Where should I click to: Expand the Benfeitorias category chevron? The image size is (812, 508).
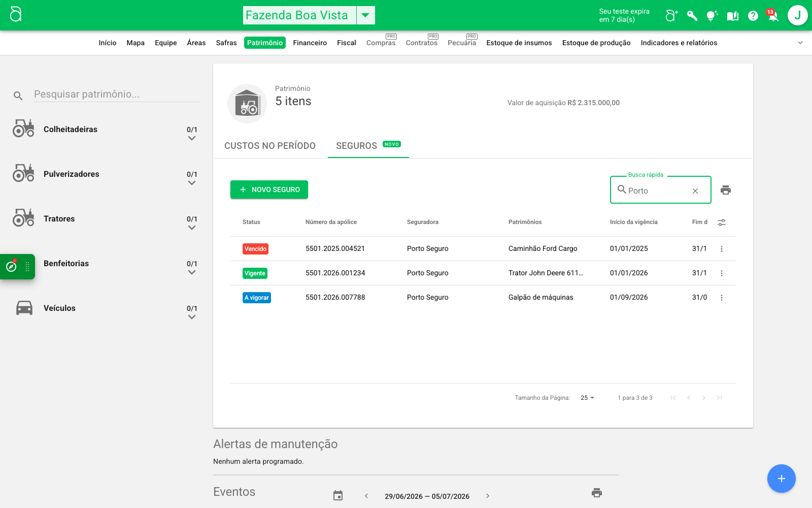coord(192,272)
